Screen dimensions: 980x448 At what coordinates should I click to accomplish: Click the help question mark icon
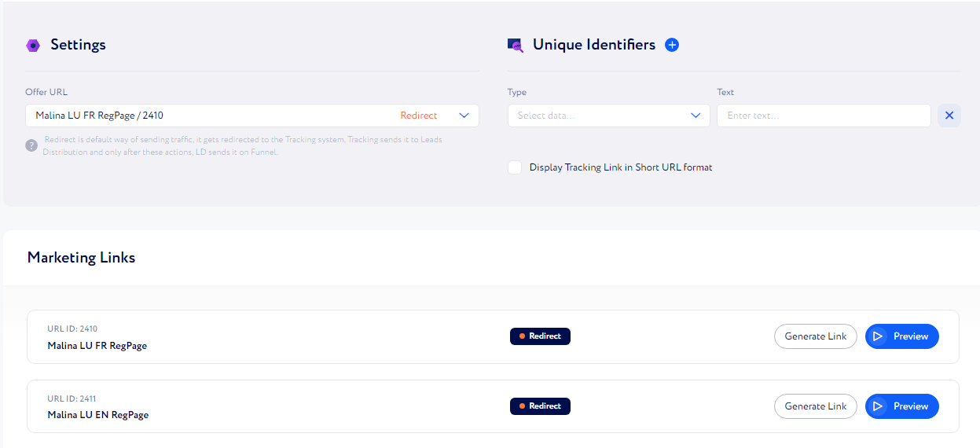pyautogui.click(x=31, y=145)
